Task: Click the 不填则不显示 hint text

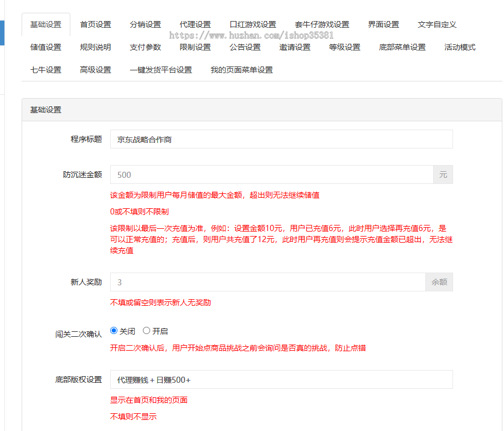Action: (x=133, y=417)
